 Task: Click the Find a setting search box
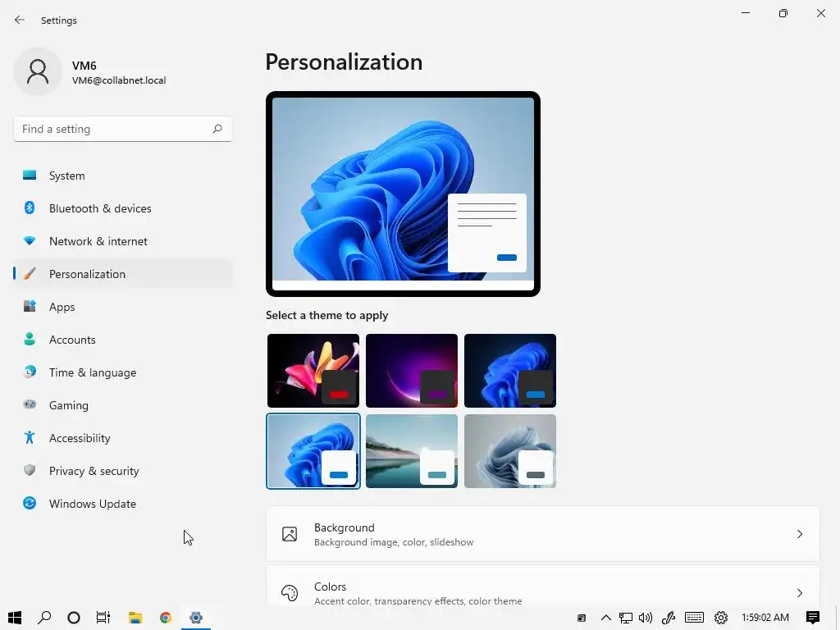click(x=123, y=129)
